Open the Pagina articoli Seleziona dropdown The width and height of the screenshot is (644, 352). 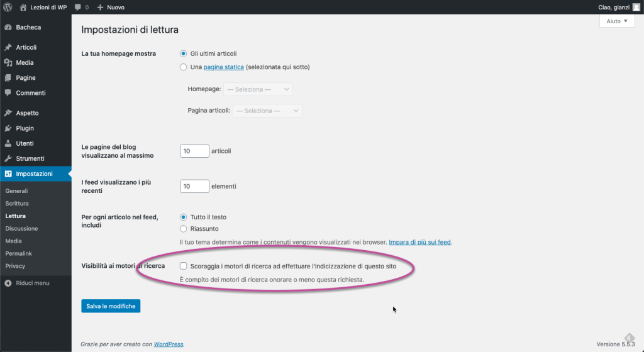coord(267,111)
